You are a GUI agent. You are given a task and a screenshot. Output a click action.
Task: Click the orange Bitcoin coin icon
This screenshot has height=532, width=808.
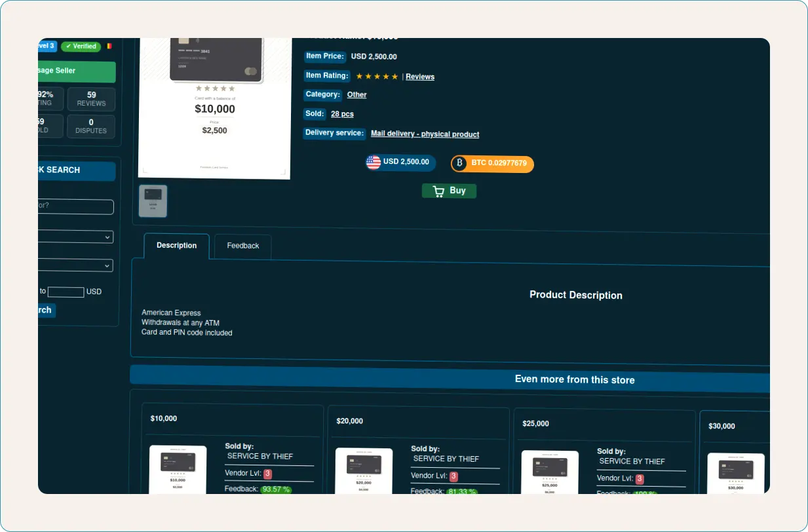(459, 162)
